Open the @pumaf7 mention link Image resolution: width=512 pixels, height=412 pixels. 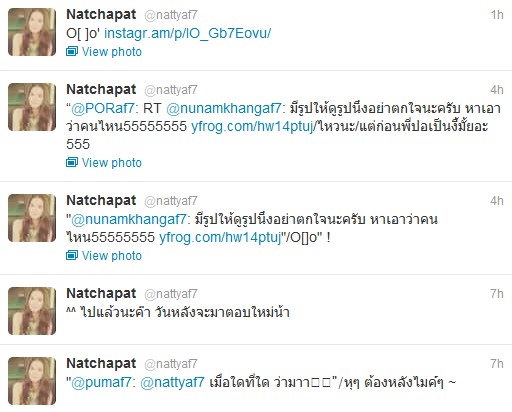[x=101, y=382]
